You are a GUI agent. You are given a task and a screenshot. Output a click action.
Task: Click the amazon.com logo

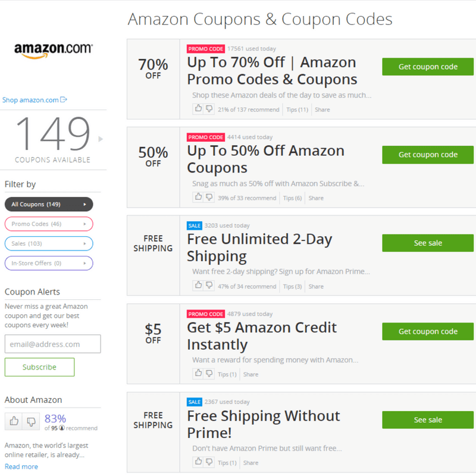tap(53, 51)
